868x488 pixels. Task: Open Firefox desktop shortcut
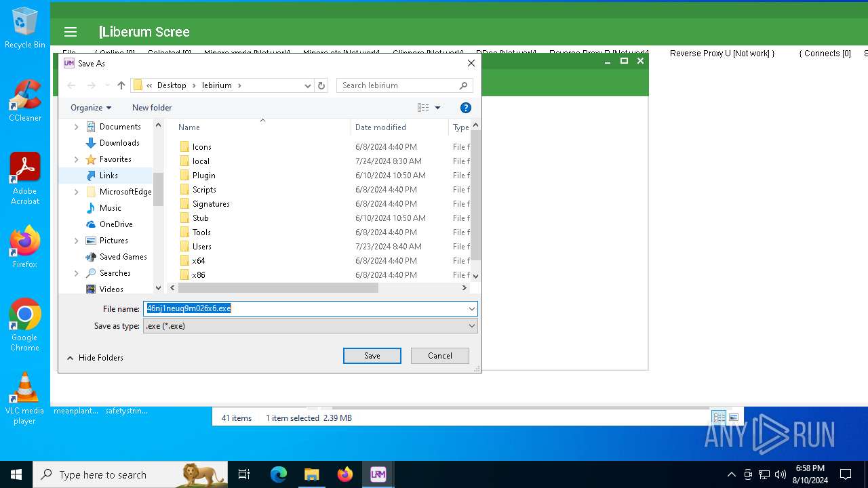tap(25, 247)
